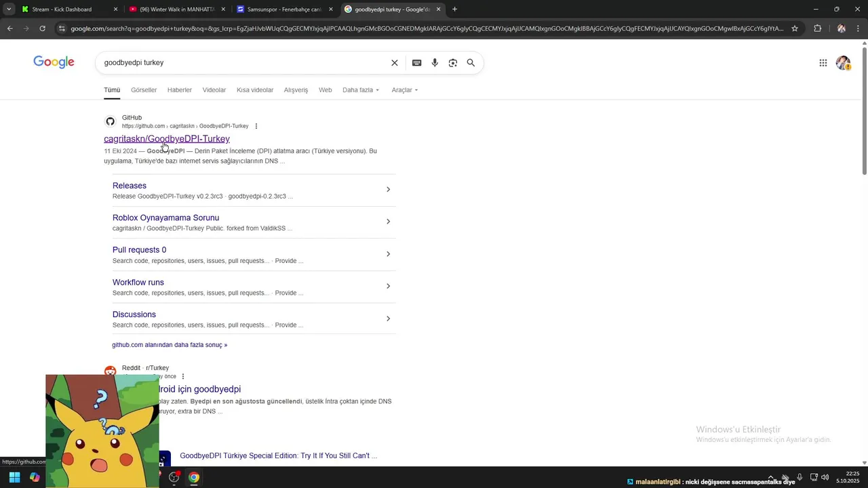Bookmark this page with the star icon
Screen dimensions: 868x488
pos(795,28)
